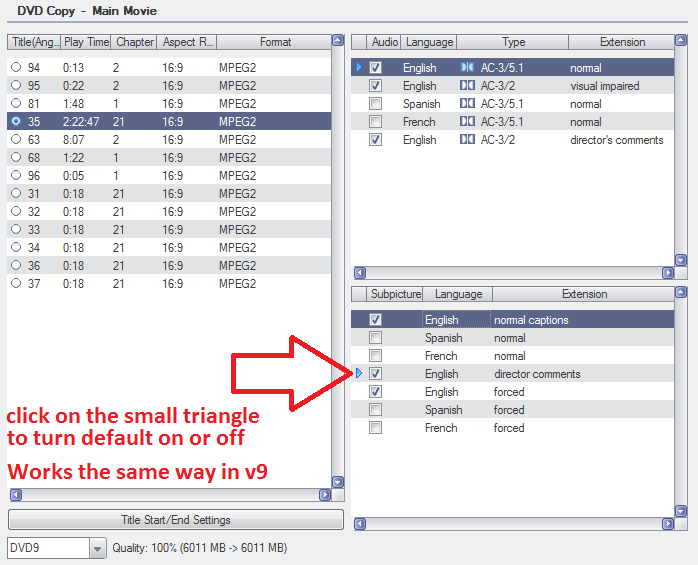Click the Title(Angle) column header

(34, 42)
